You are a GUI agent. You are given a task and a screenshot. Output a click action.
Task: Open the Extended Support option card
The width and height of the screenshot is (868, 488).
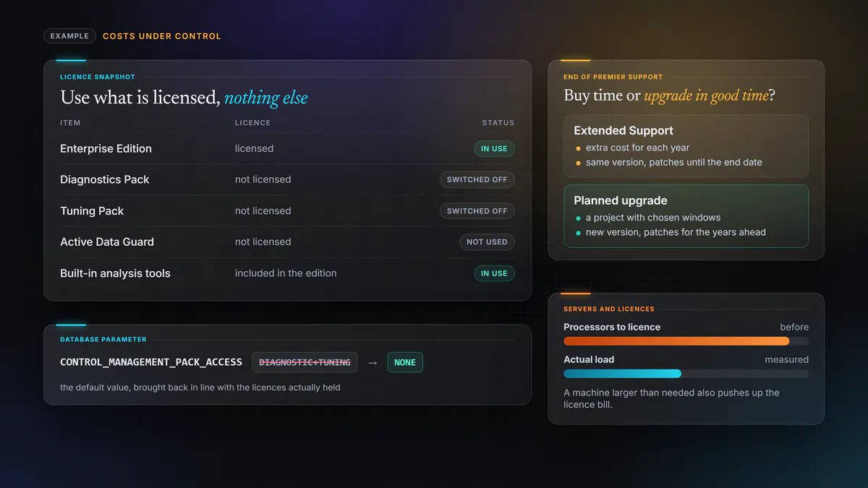coord(686,146)
